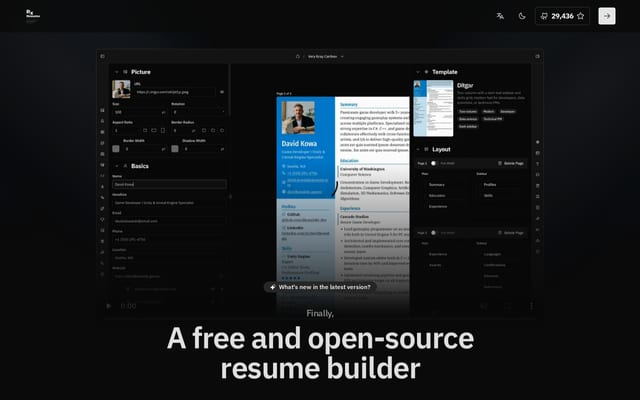Image resolution: width=640 pixels, height=400 pixels.
Task: Select the Ditgar template thumbnail
Action: 433,108
